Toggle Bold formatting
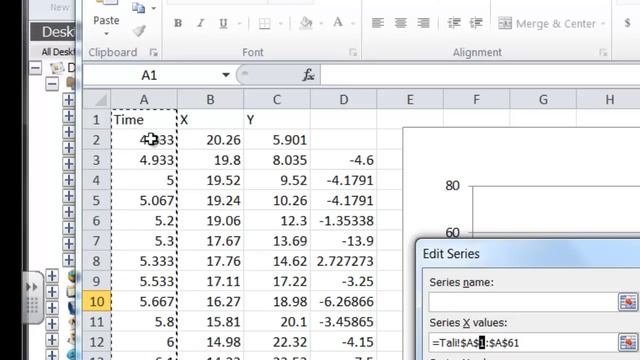Screen dimensions: 640x360 pyautogui.click(x=178, y=23)
